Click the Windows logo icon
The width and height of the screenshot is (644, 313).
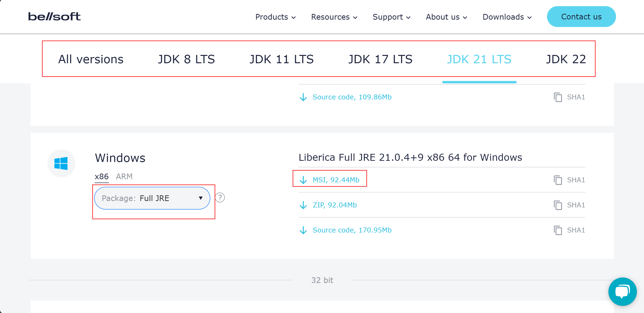pyautogui.click(x=61, y=164)
